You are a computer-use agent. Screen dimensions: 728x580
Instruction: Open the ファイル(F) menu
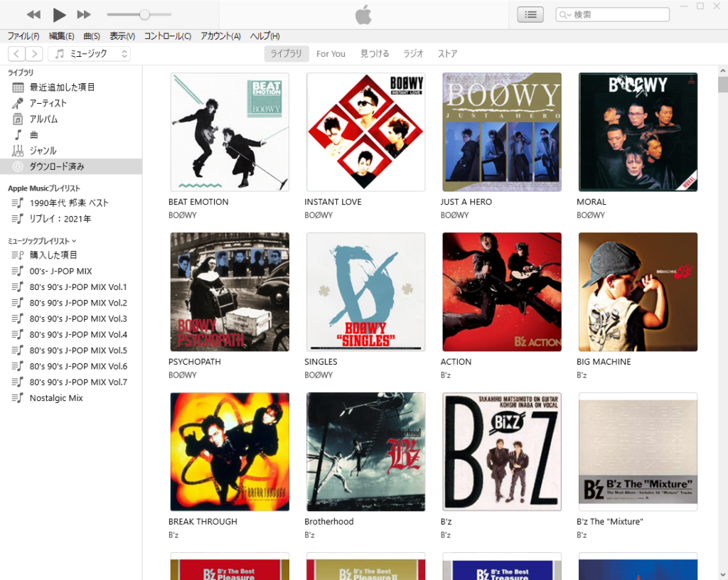pos(23,36)
